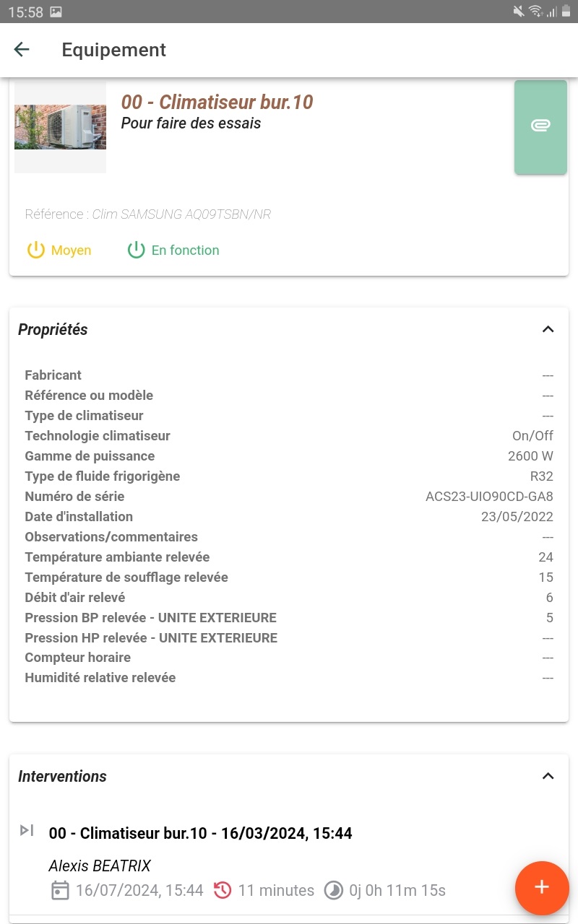Tap the Wi-Fi status bar icon
The height and width of the screenshot is (924, 578).
pos(535,11)
